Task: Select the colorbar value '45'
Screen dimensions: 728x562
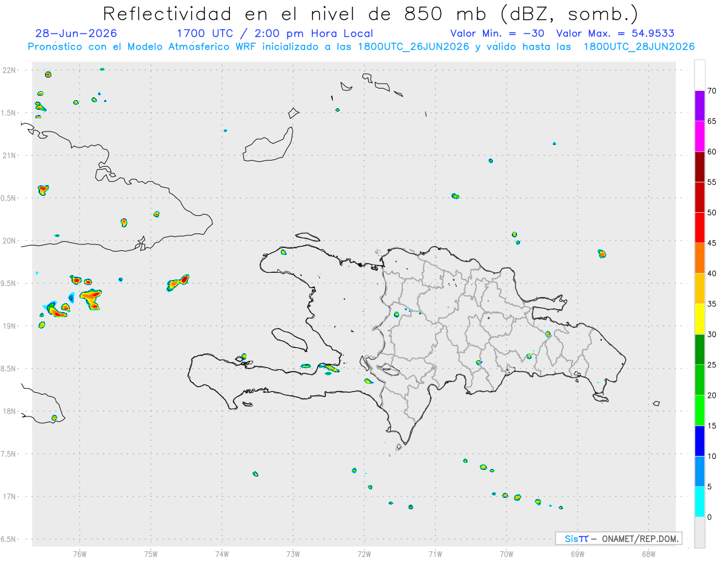Action: 712,243
